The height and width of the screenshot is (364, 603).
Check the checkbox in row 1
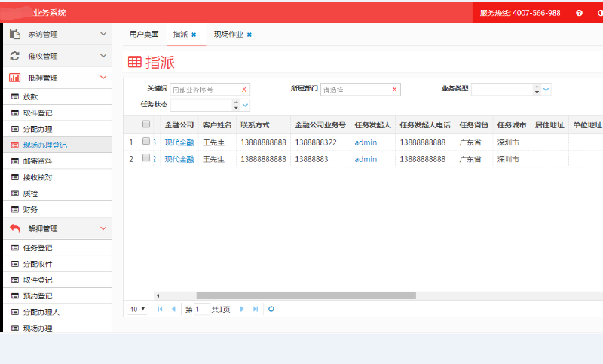click(146, 141)
